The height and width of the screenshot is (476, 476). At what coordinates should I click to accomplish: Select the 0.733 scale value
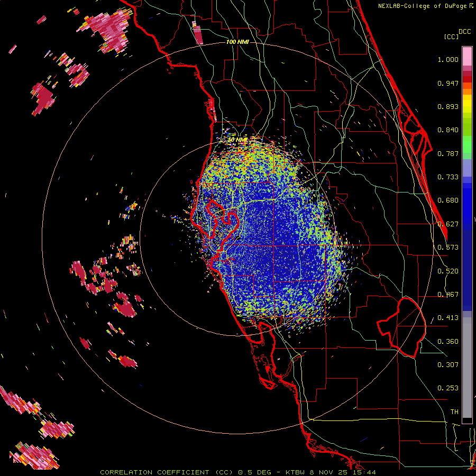448,177
